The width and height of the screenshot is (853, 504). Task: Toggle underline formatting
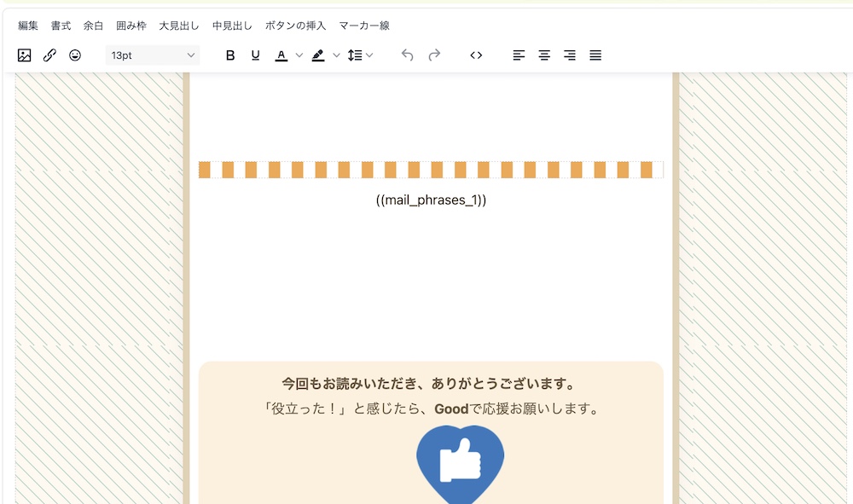255,55
